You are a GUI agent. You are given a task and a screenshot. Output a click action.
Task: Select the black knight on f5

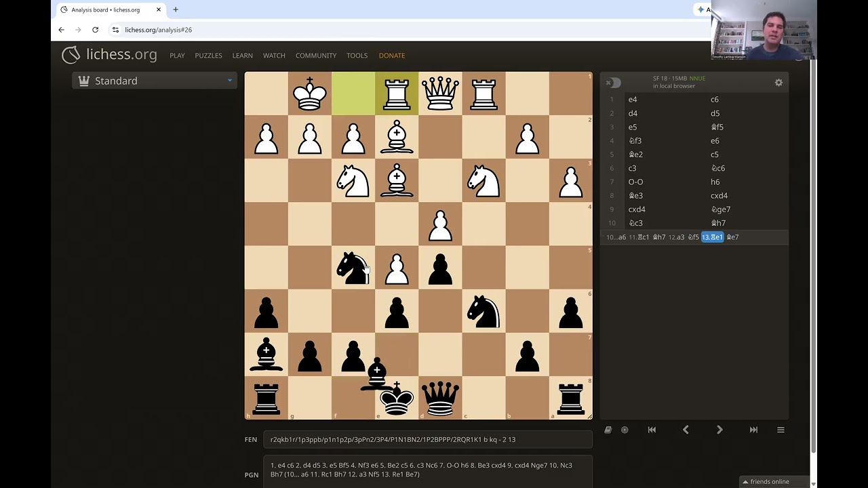(353, 267)
